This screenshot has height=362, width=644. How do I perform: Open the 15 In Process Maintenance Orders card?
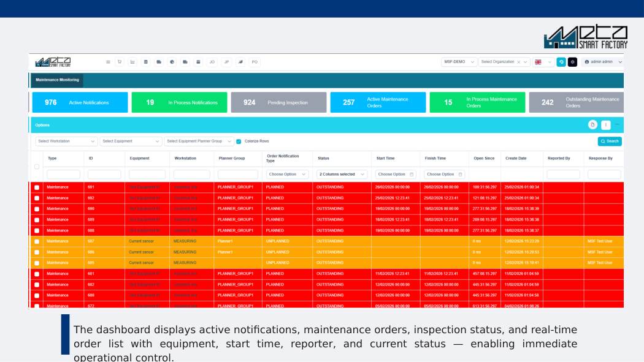point(477,102)
